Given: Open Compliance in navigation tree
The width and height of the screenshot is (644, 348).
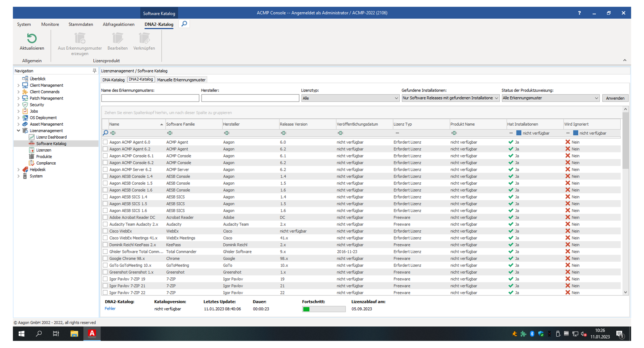Looking at the screenshot, I should pyautogui.click(x=46, y=163).
